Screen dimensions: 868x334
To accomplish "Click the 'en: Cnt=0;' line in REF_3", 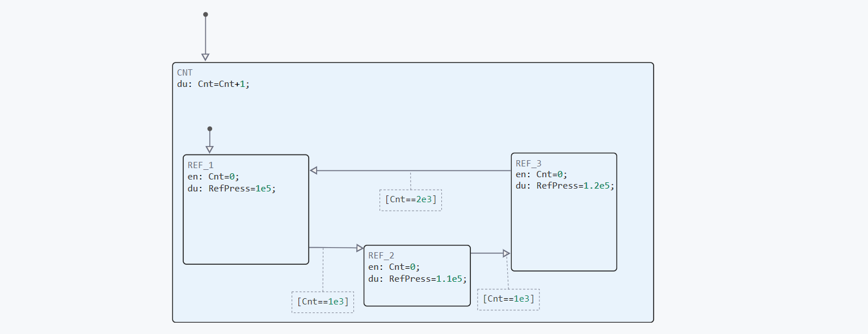I will [541, 174].
